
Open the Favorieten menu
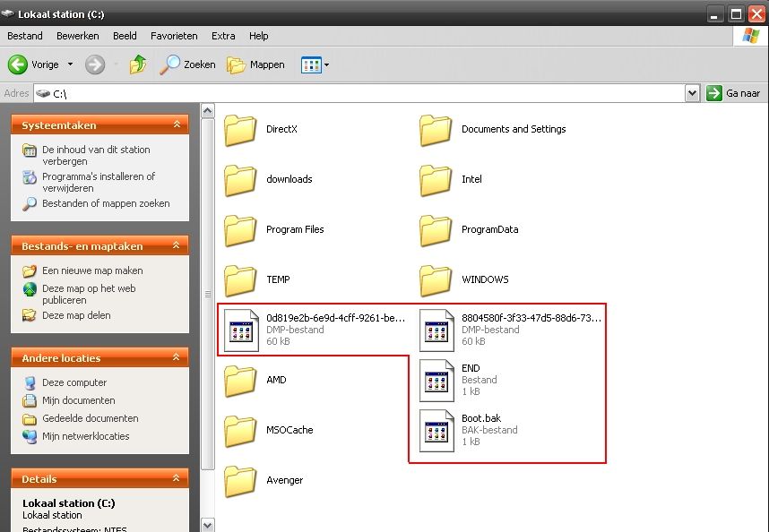174,36
